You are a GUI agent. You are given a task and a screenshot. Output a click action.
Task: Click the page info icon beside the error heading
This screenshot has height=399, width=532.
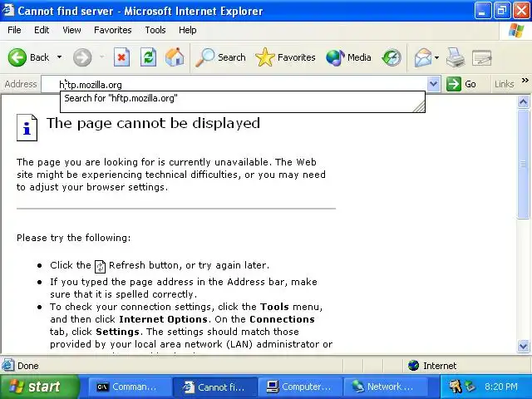tap(27, 127)
